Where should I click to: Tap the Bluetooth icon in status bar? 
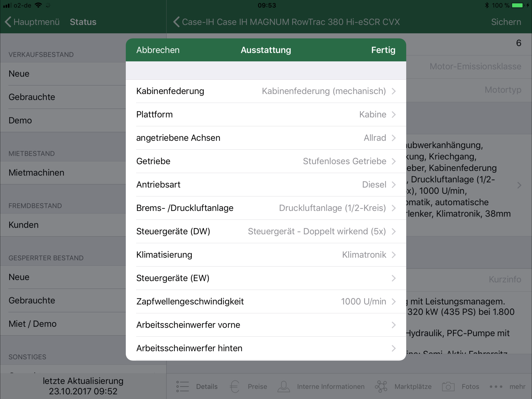point(487,5)
